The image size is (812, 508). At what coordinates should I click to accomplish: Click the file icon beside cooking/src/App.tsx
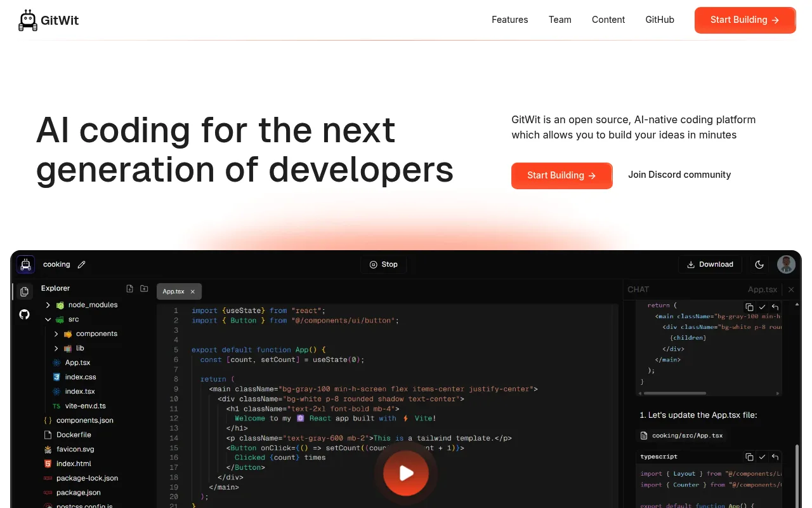(x=645, y=436)
